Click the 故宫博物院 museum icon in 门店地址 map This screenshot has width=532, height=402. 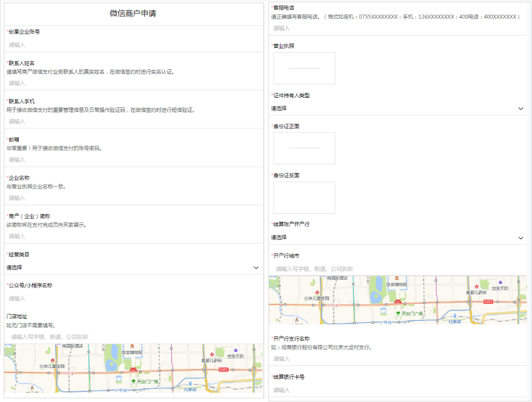pyautogui.click(x=132, y=347)
